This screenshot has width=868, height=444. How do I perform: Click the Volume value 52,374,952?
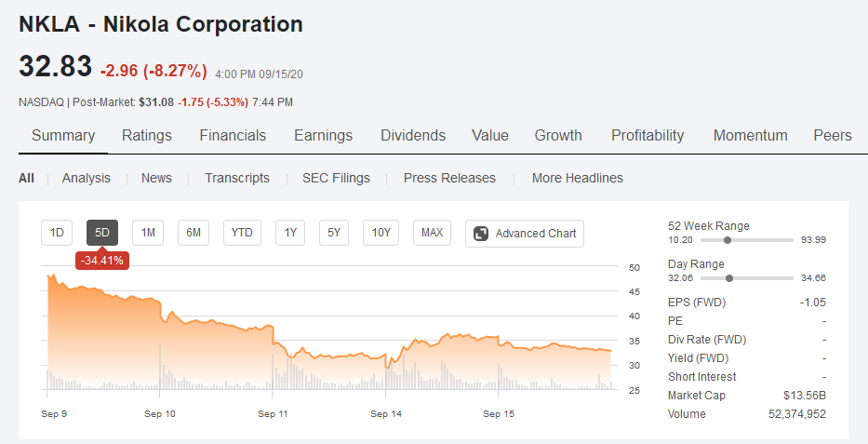(x=797, y=414)
